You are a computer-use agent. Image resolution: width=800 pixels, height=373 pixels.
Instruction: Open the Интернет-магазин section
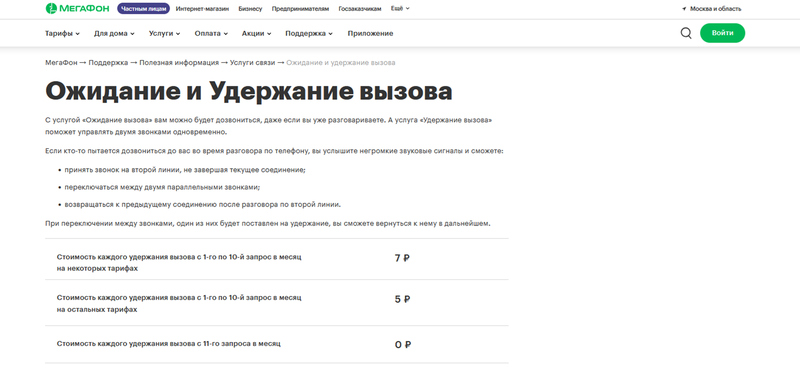203,9
